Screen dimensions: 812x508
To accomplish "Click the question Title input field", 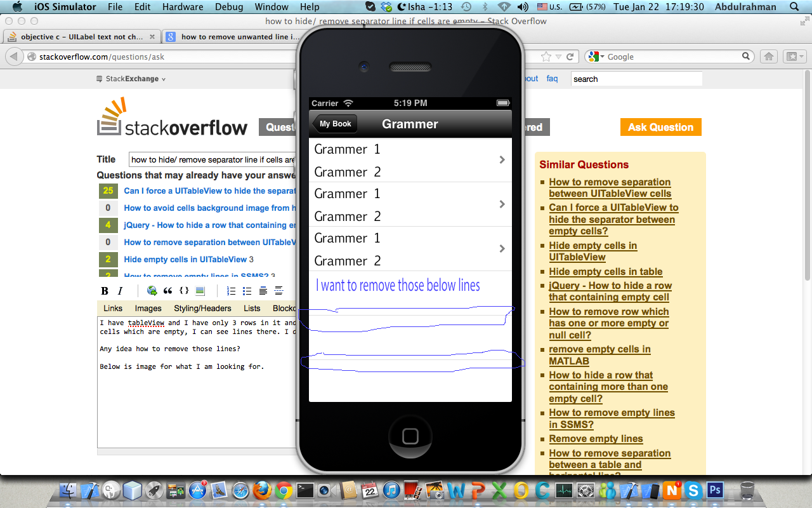I will (x=213, y=159).
